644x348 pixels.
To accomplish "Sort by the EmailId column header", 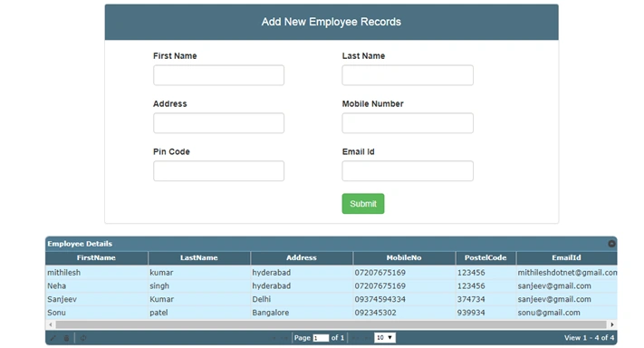I will click(566, 258).
